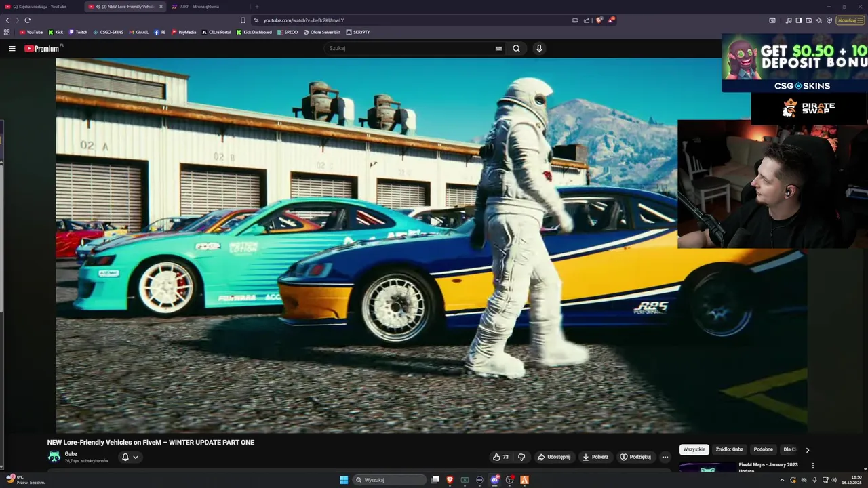Go back with the browser back arrow
Image resolution: width=868 pixels, height=488 pixels.
7,20
